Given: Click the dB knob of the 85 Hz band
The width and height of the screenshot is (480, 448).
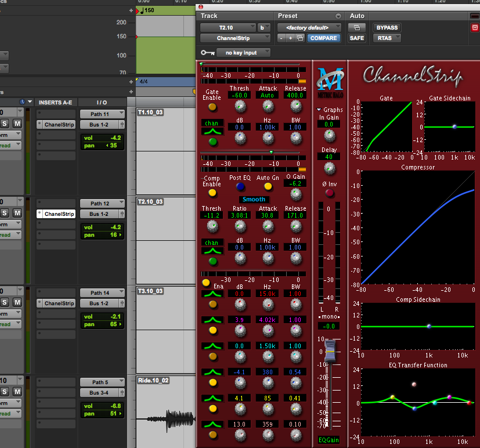Looking at the screenshot, I should coord(240,409).
